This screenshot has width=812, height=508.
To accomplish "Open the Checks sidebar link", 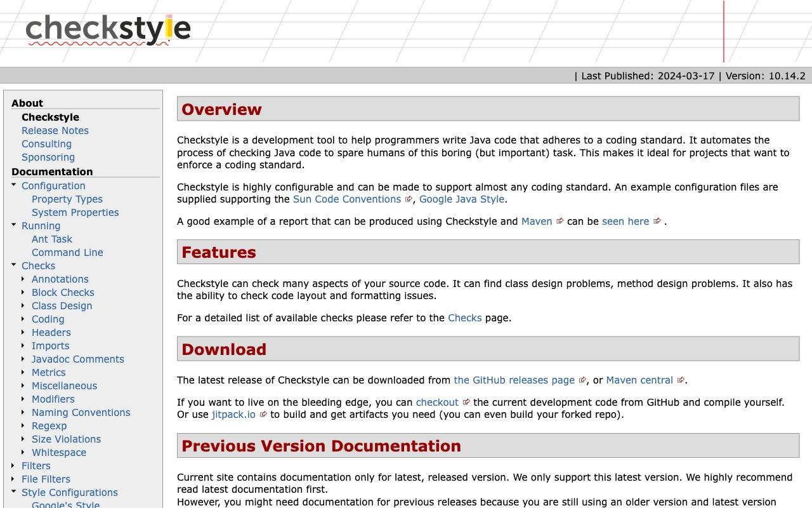I will (38, 266).
